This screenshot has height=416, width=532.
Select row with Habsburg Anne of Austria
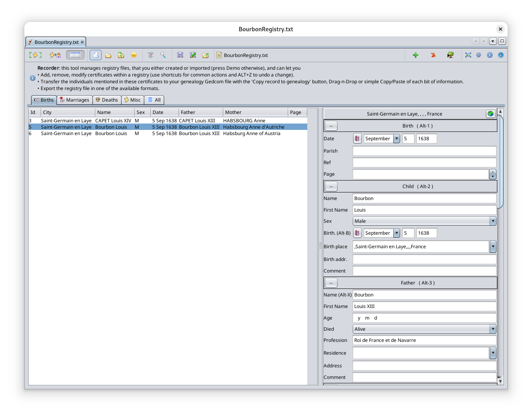point(168,133)
